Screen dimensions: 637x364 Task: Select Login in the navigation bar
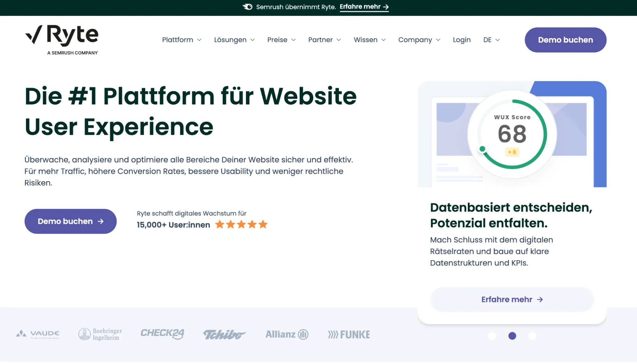462,39
